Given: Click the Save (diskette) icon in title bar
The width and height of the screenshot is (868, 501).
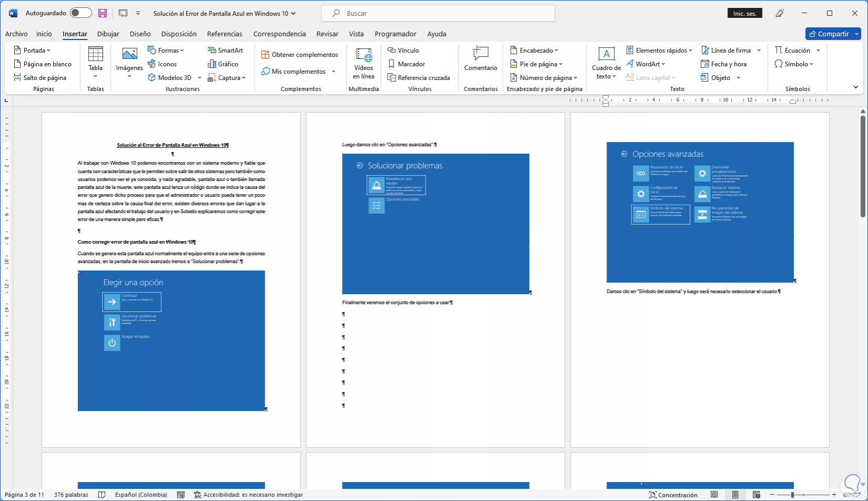Looking at the screenshot, I should (x=103, y=13).
